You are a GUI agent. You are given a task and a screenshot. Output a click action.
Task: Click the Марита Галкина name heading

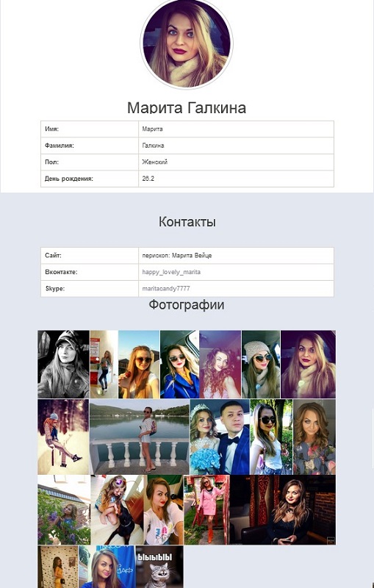pos(187,107)
